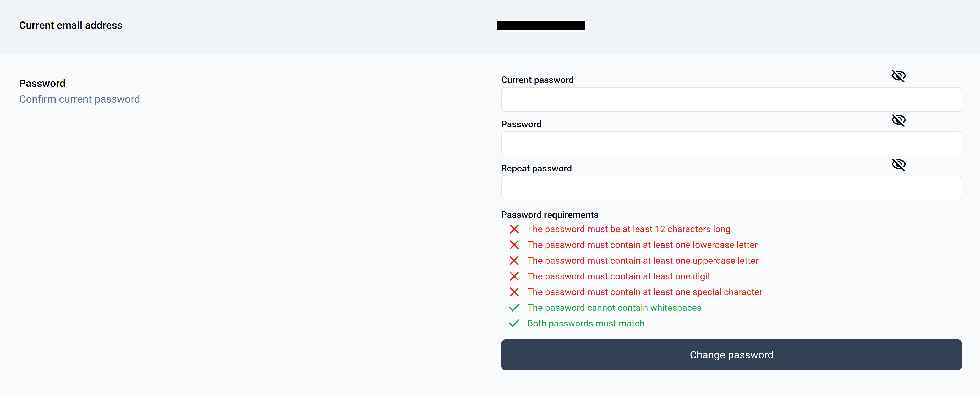Image resolution: width=980 pixels, height=394 pixels.
Task: Reveal the Repeat password entry
Action: pyautogui.click(x=898, y=164)
